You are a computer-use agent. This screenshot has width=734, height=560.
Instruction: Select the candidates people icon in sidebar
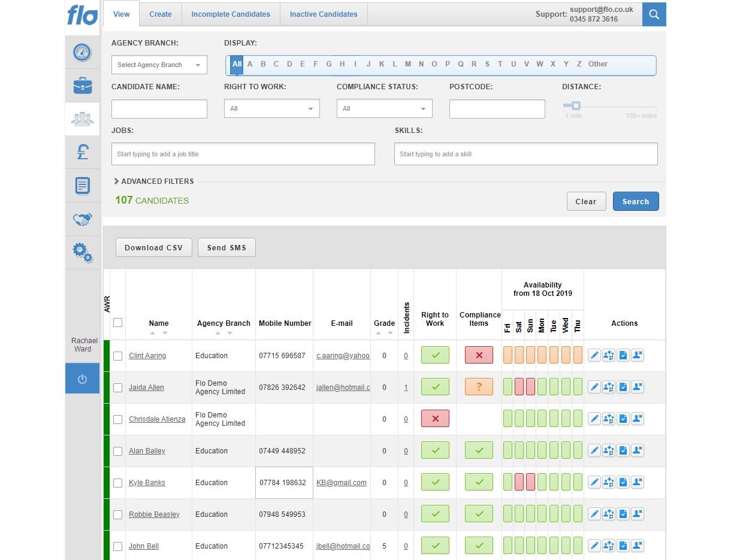pyautogui.click(x=82, y=118)
